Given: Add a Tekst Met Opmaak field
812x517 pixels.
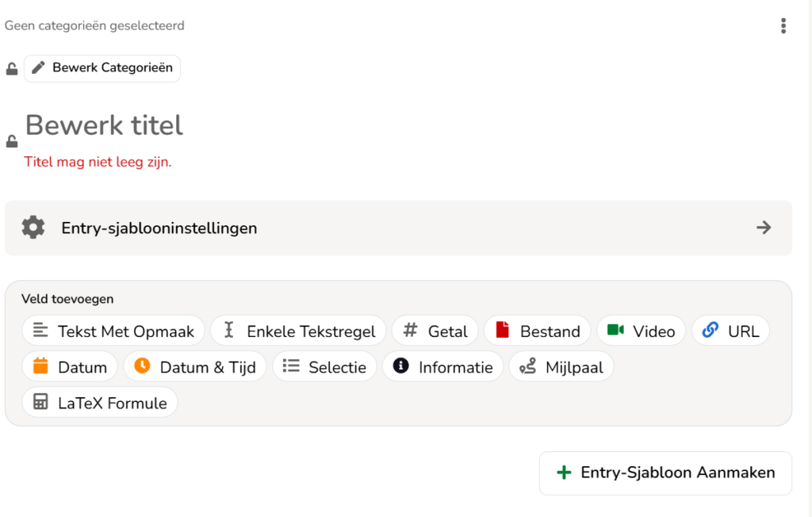Looking at the screenshot, I should click(113, 331).
